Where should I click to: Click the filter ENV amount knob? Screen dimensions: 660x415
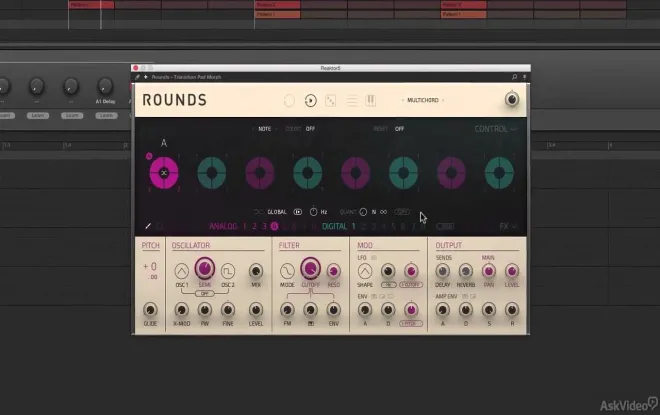pos(334,310)
